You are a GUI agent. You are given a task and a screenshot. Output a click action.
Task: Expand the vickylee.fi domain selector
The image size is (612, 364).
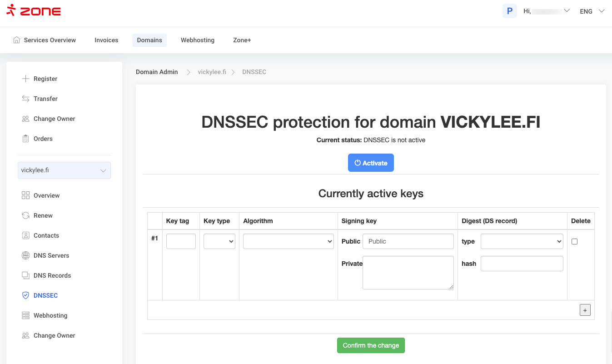pyautogui.click(x=64, y=170)
